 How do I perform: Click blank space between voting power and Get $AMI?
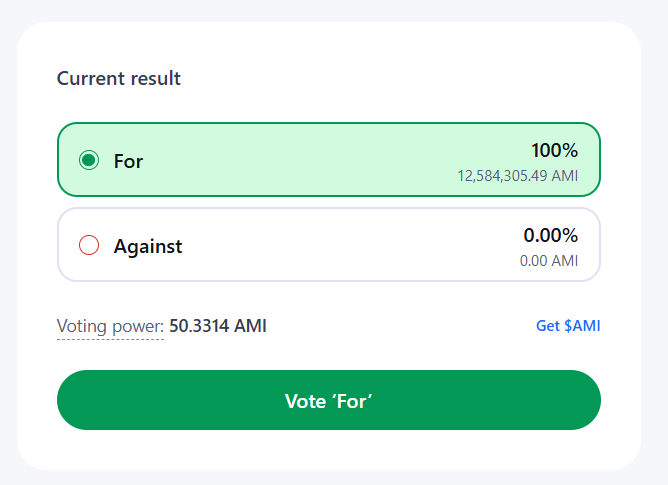click(400, 326)
